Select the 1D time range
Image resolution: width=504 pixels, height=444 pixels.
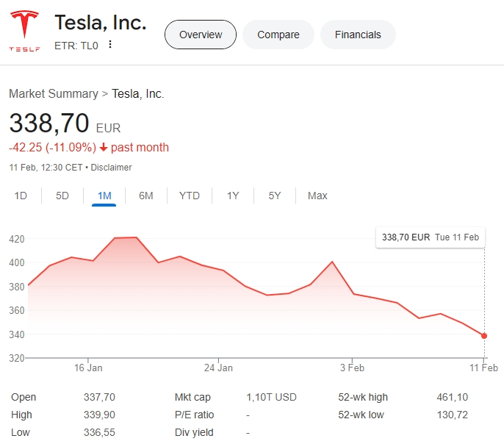click(x=21, y=196)
